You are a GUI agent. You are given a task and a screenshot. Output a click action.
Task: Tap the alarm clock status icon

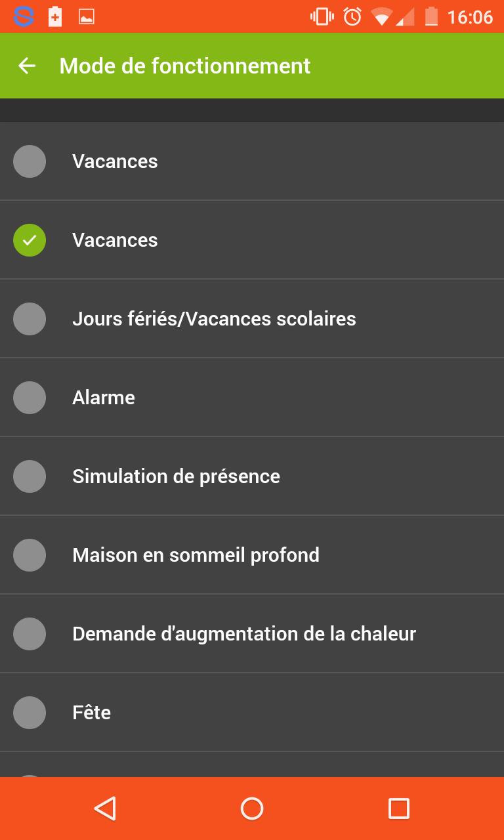pyautogui.click(x=352, y=16)
